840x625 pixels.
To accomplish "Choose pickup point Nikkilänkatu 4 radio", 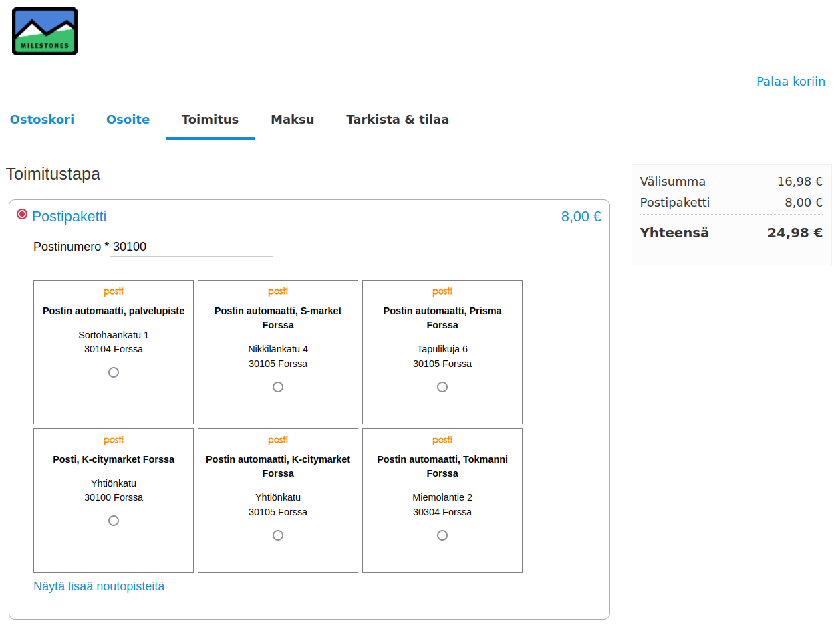I will click(x=278, y=387).
